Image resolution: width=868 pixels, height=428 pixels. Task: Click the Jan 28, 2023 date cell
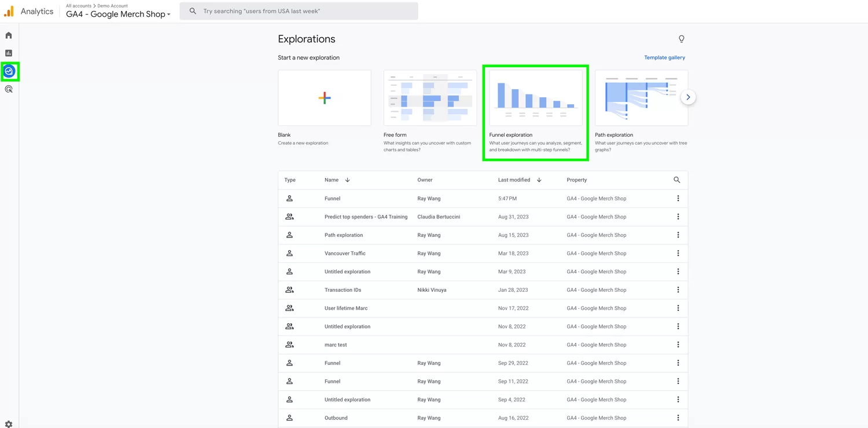[x=513, y=290]
